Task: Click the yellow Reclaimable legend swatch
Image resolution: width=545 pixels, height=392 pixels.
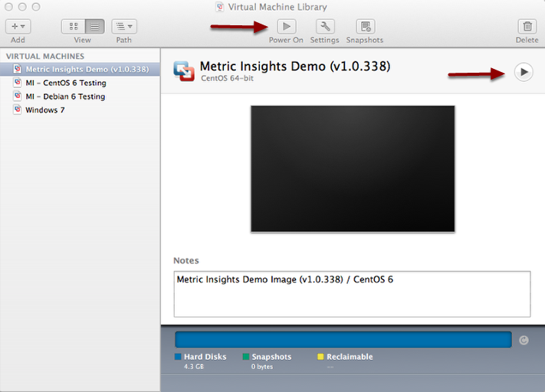Action: 320,357
